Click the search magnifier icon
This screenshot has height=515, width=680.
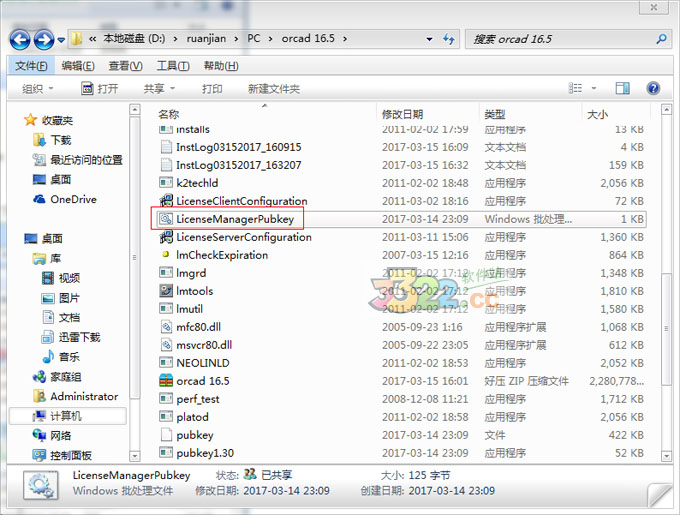[x=661, y=39]
